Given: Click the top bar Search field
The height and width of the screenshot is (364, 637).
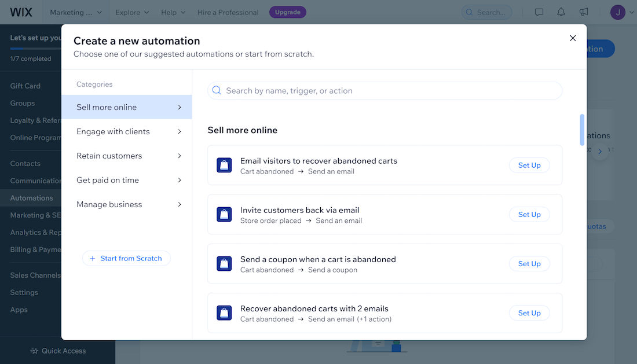Looking at the screenshot, I should (x=486, y=12).
